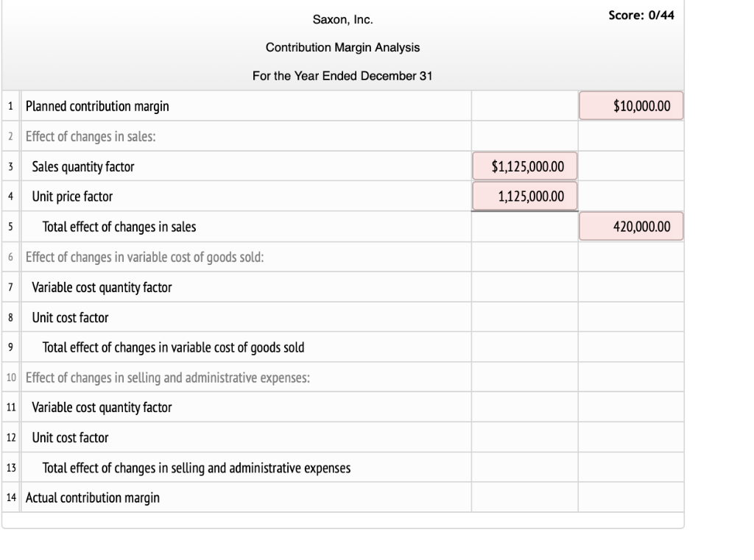Click the Planned contribution margin amount field
Viewport: 754px width, 560px height.
[630, 105]
